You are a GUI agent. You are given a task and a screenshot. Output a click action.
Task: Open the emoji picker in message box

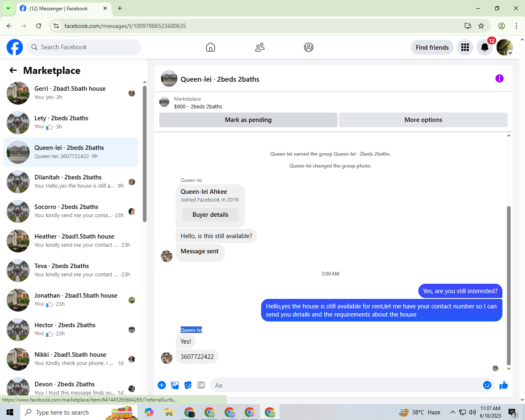click(487, 385)
